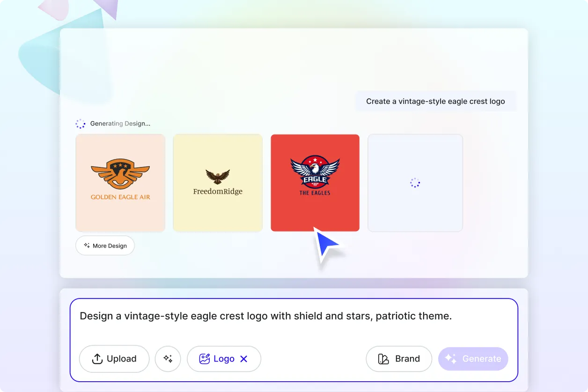Click the spinner beside Generating Design
Image resolution: width=588 pixels, height=392 pixels.
(81, 123)
